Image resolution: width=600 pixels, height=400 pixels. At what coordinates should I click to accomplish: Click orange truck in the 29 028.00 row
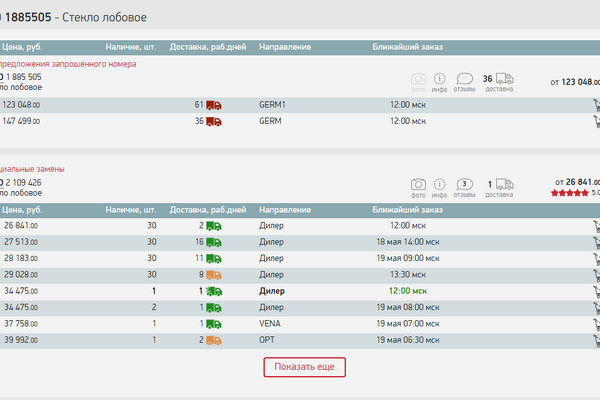214,275
